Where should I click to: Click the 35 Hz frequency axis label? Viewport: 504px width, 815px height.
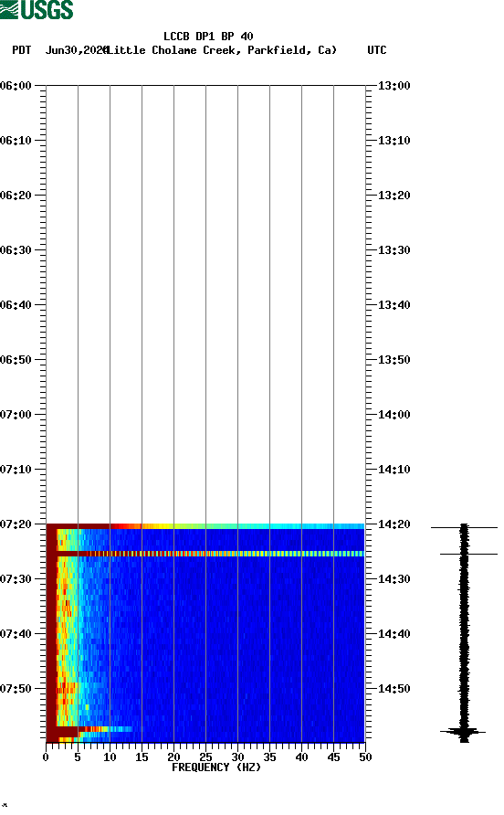[x=269, y=757]
